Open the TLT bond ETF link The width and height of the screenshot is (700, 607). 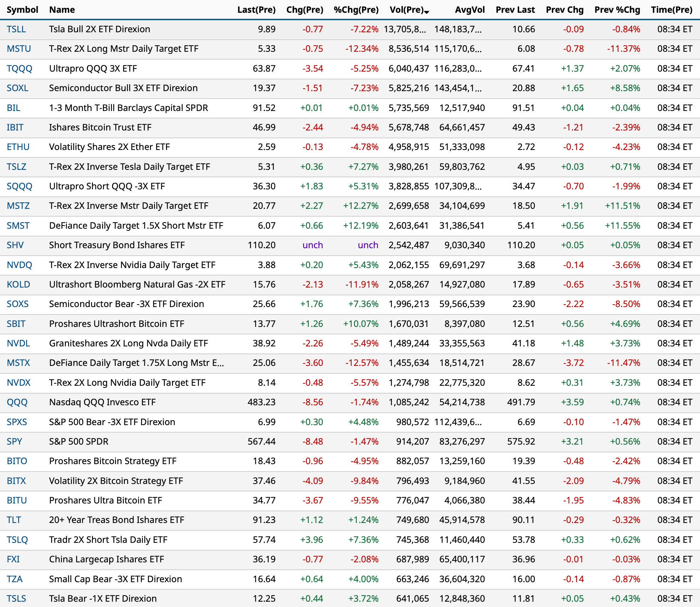click(14, 520)
